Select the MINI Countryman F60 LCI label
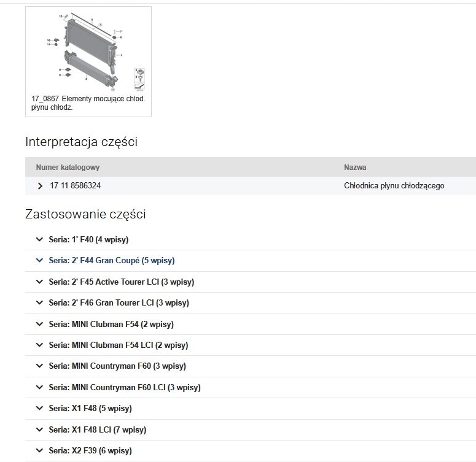Viewport: 476px width, 462px height. coord(125,388)
